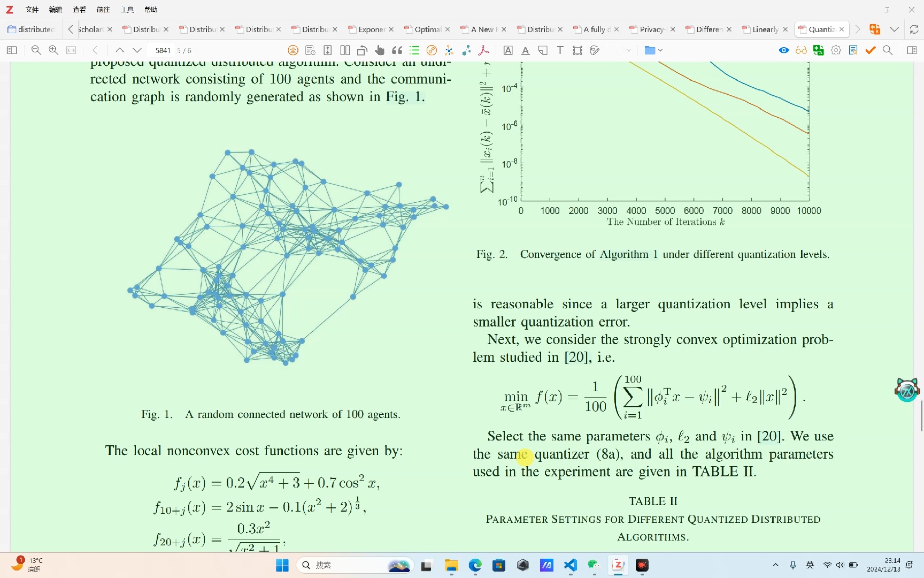Screen dimensions: 924x578
Task: Select the highlight text annotation tool
Action: (509, 50)
